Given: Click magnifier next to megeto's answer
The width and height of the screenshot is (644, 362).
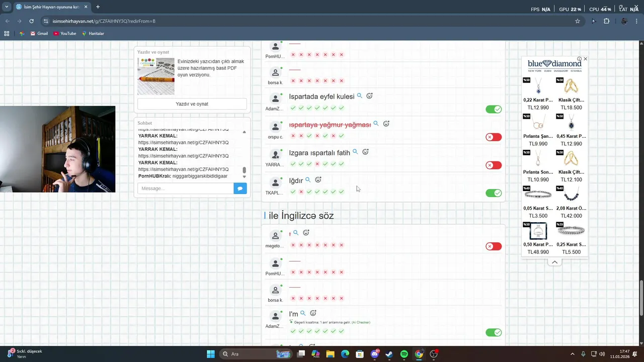Looking at the screenshot, I should pyautogui.click(x=296, y=233).
